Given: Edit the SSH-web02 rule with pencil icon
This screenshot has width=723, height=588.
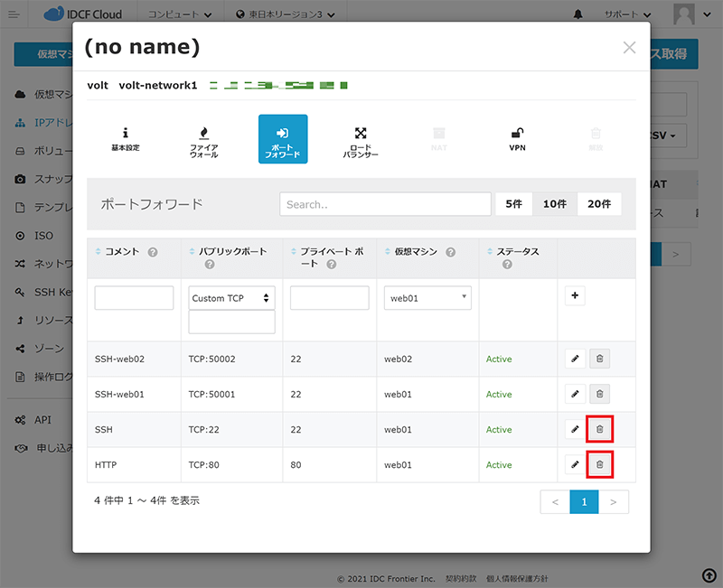Looking at the screenshot, I should point(574,359).
